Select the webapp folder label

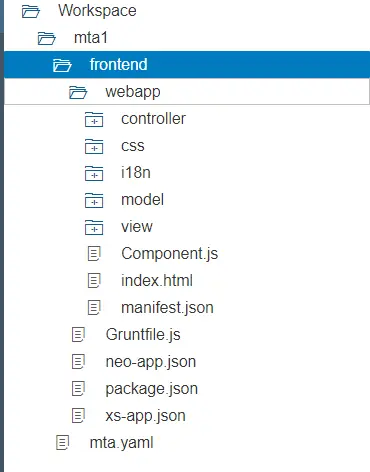click(x=133, y=92)
